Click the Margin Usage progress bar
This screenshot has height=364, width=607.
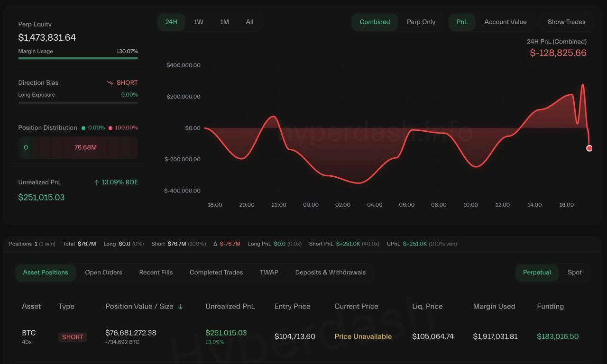78,58
